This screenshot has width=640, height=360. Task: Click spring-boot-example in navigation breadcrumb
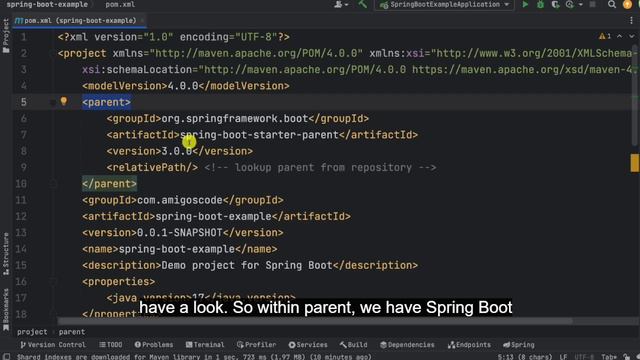pos(47,4)
